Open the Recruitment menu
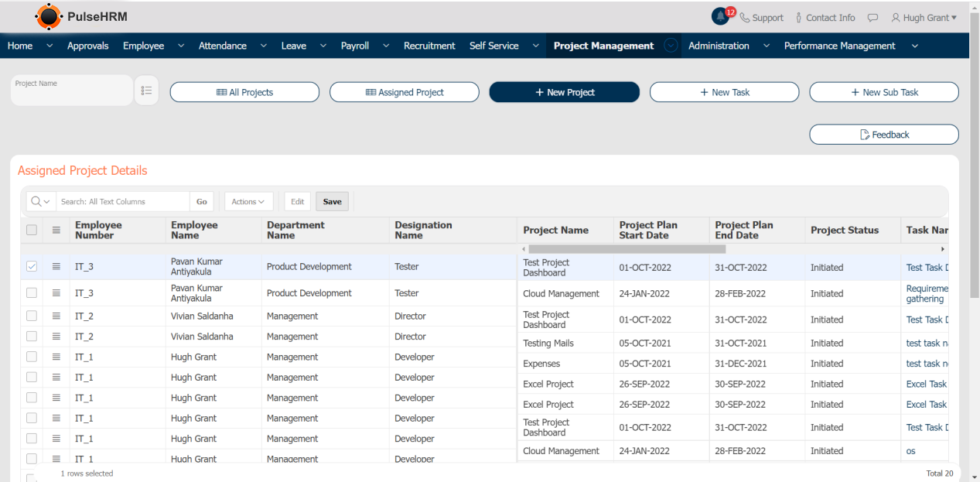This screenshot has height=482, width=980. [x=429, y=46]
